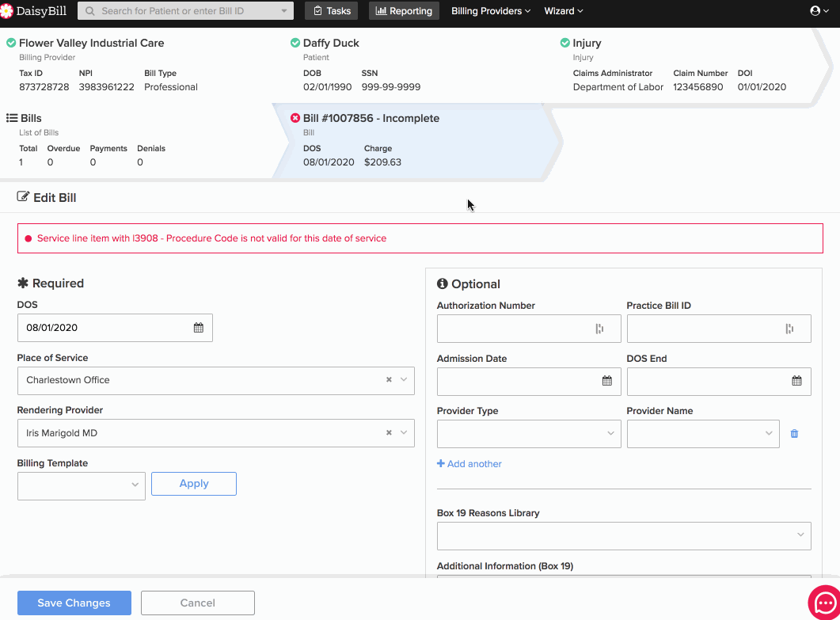Add another provider row

point(469,463)
